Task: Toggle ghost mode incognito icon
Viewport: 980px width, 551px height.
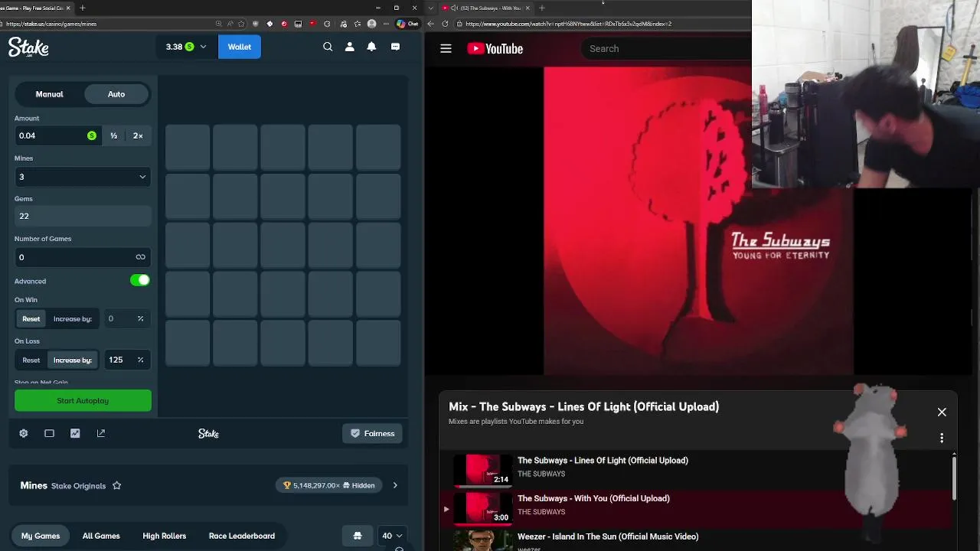Action: coord(358,536)
